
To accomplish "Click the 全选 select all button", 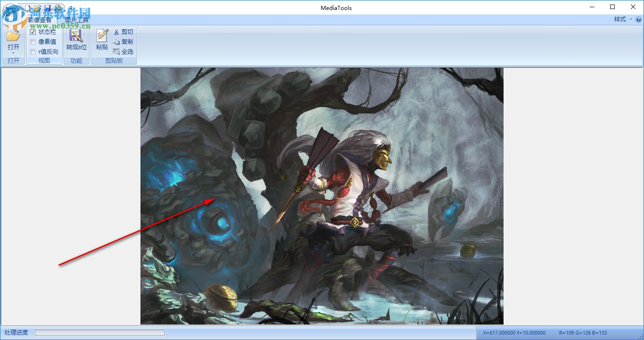I will tap(123, 52).
